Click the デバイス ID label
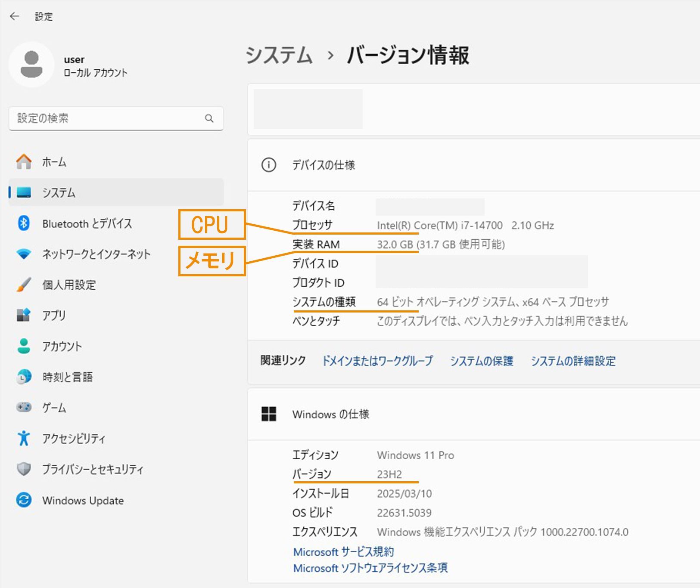This screenshot has height=588, width=700. 315,263
